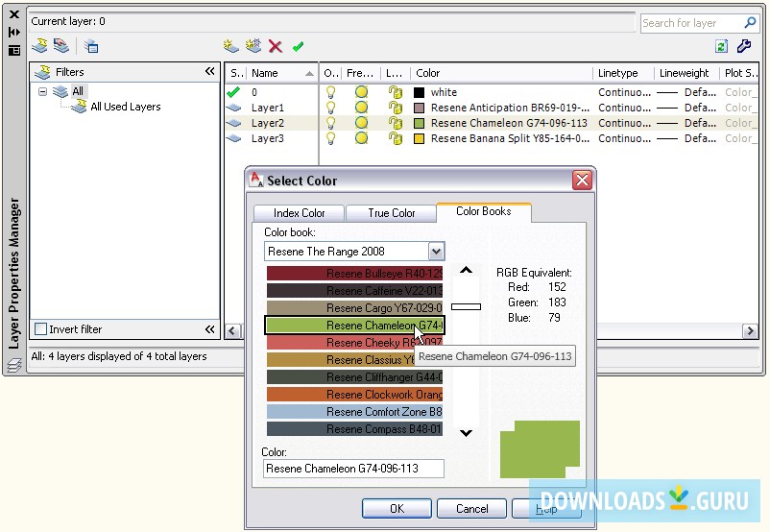The width and height of the screenshot is (770, 532).
Task: Toggle Lock padlock for Layer1
Action: (395, 108)
